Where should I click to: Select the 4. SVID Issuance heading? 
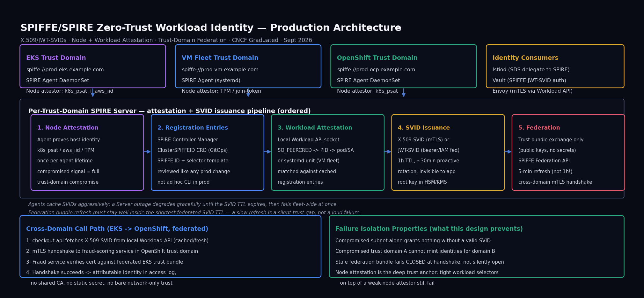tap(424, 128)
